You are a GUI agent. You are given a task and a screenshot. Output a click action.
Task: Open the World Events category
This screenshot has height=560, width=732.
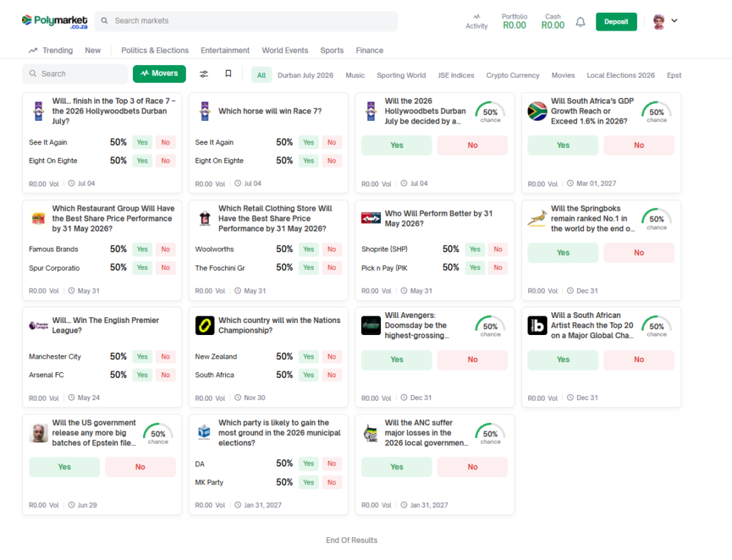click(x=285, y=51)
